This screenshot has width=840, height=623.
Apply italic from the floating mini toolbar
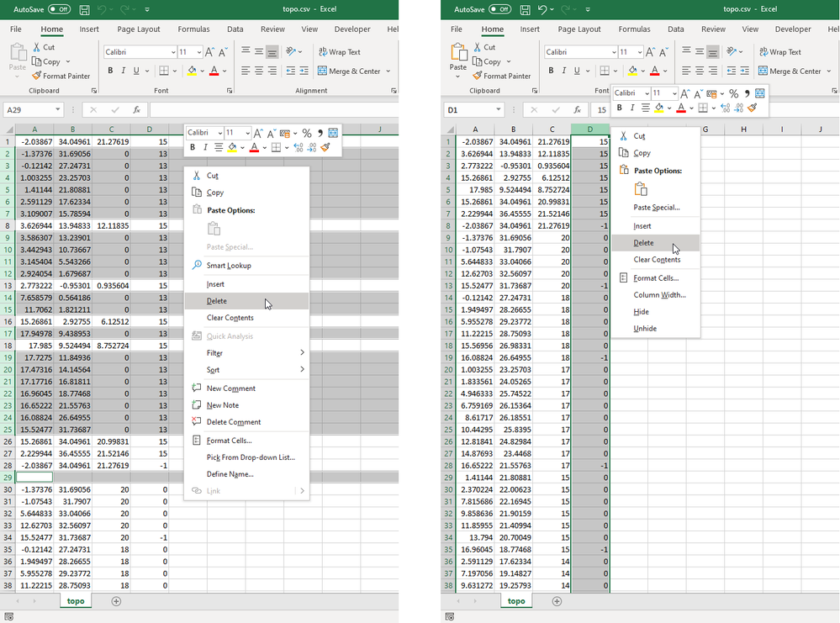[205, 147]
